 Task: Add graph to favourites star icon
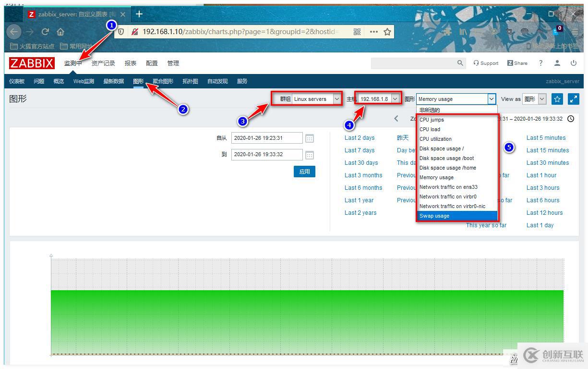tap(557, 99)
